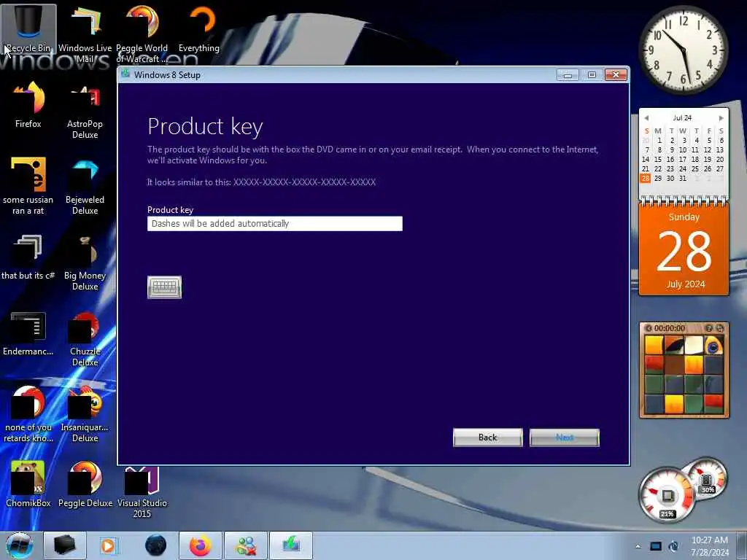Open the Bejeweled Deluxe desktop icon
Screen dimensions: 747x560
pyautogui.click(x=85, y=186)
